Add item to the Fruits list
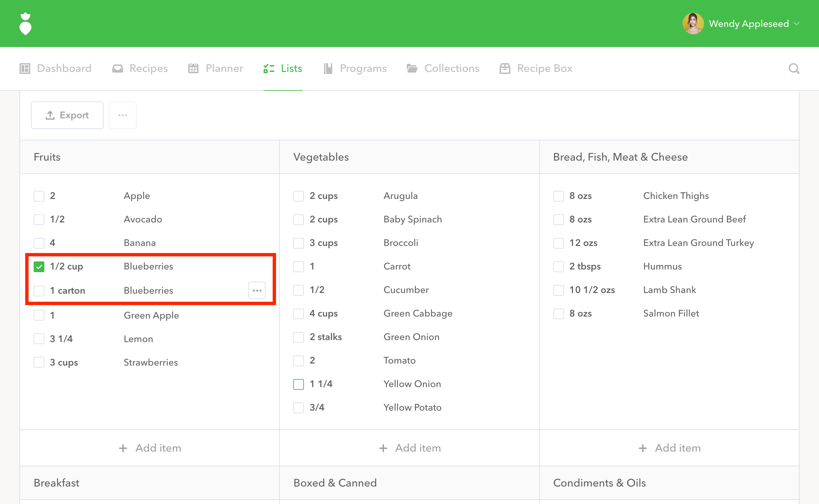Screen dimensions: 819x504 pyautogui.click(x=150, y=448)
